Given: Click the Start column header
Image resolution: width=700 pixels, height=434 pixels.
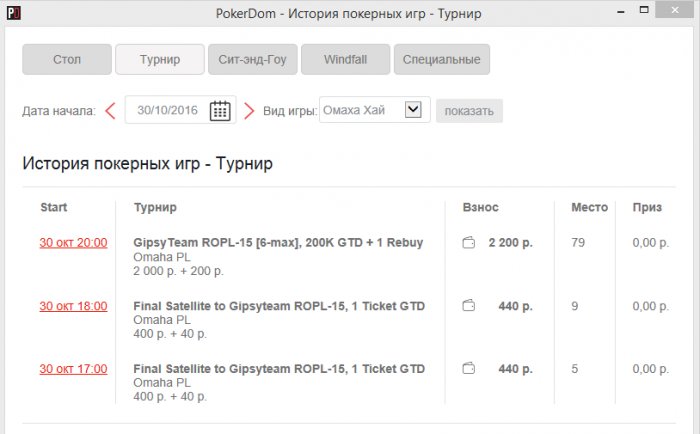Looking at the screenshot, I should [54, 207].
